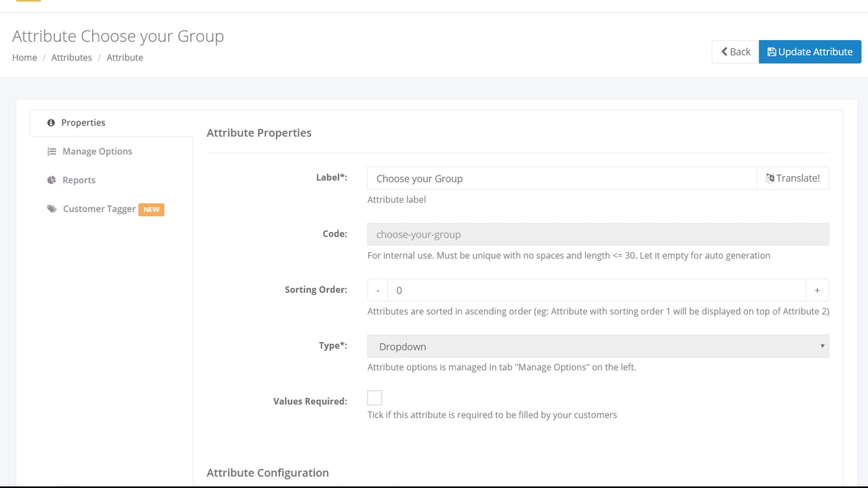This screenshot has width=868, height=488.
Task: Enable the Values Required checkbox
Action: tap(374, 398)
